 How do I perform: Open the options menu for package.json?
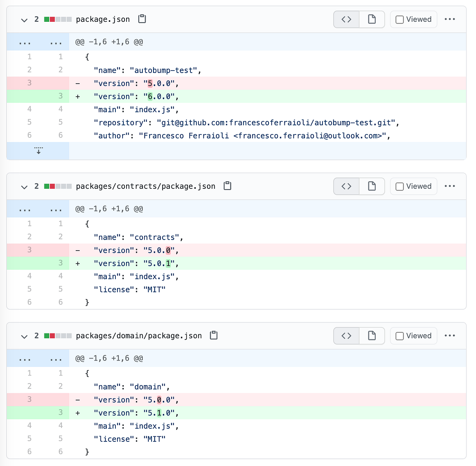(450, 19)
